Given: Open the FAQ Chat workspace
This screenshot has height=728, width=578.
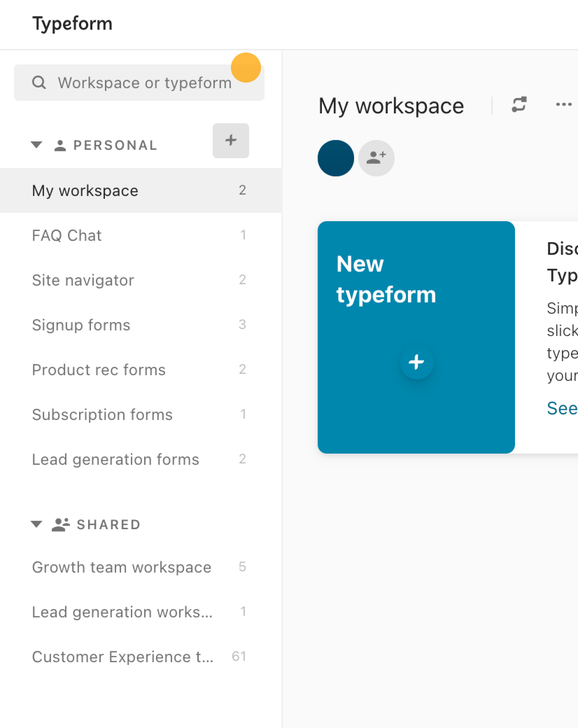Looking at the screenshot, I should pyautogui.click(x=141, y=235).
